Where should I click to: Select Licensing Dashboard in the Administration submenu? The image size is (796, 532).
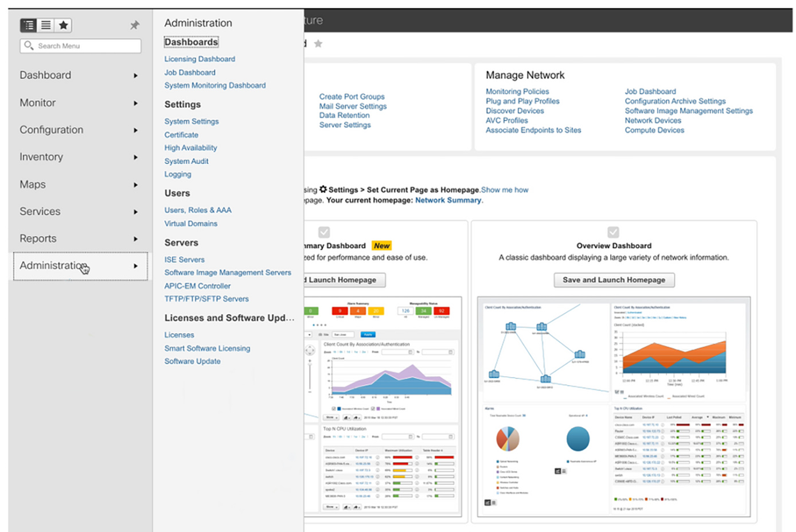pos(200,59)
